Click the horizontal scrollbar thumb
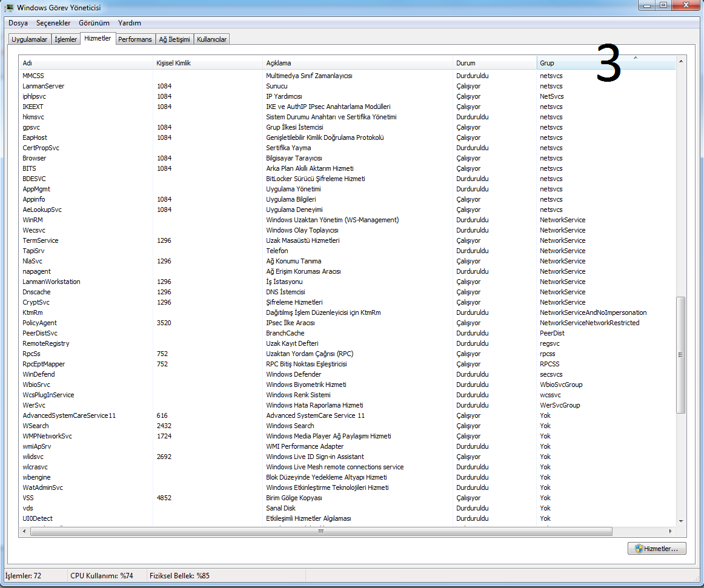704x588 pixels. click(x=321, y=532)
